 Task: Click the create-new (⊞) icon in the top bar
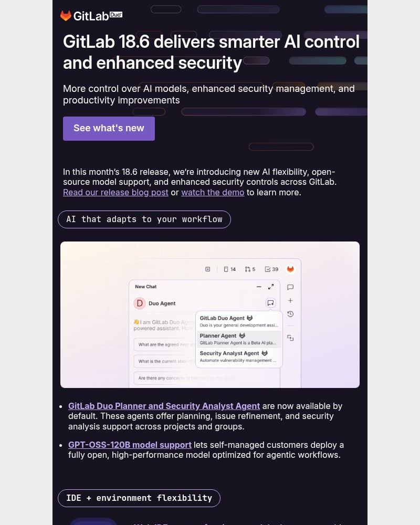point(207,269)
